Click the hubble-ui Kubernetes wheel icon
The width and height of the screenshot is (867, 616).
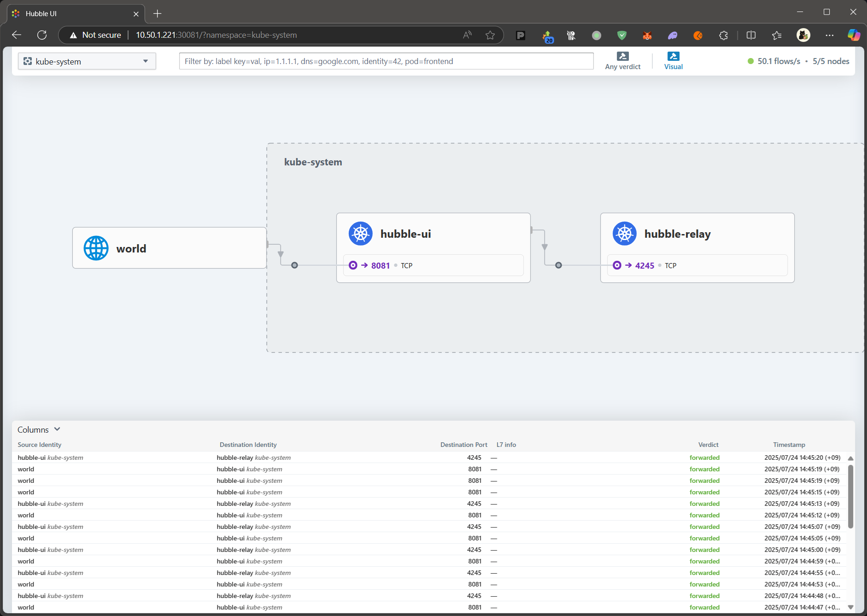click(360, 234)
